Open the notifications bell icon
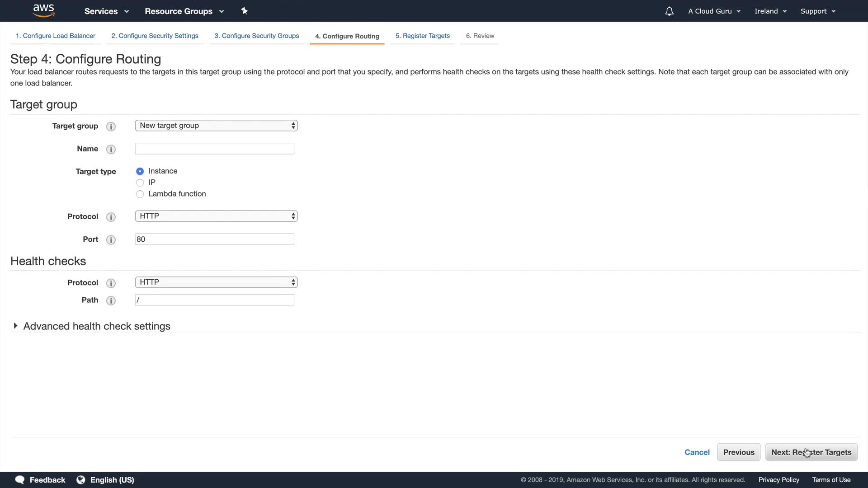Screen dimensions: 868x488 669,11
